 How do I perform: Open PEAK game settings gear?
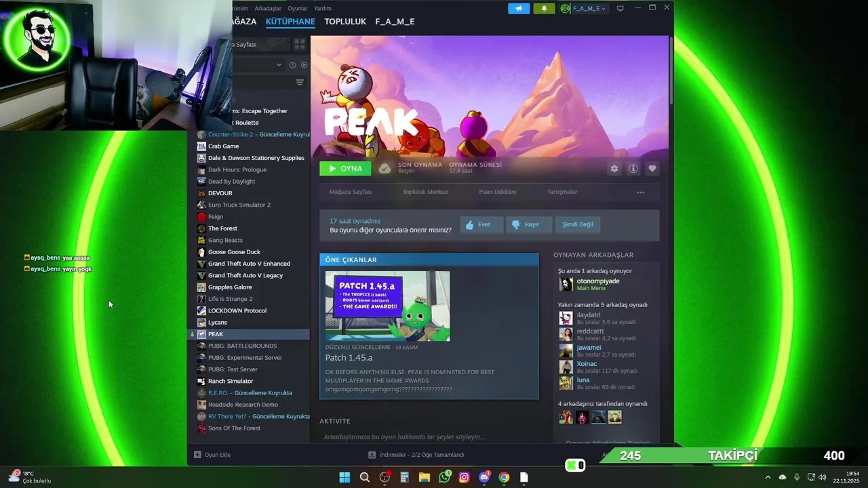[614, 169]
